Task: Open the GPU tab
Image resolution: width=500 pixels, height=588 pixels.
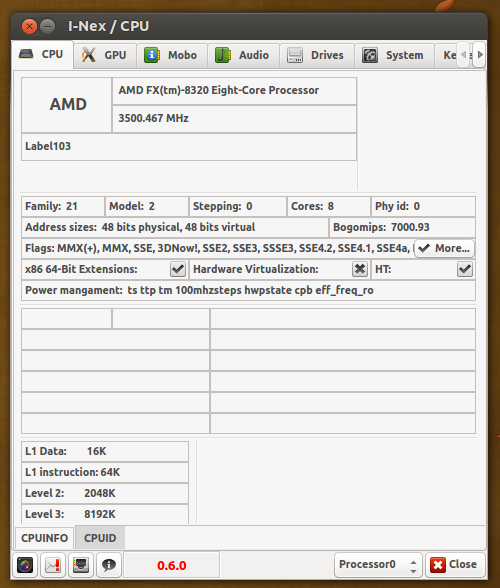Action: tap(105, 55)
